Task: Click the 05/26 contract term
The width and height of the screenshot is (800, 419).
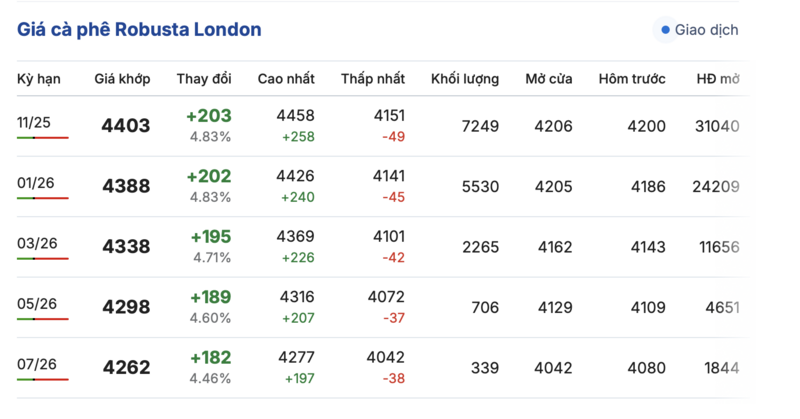Action: click(x=35, y=303)
